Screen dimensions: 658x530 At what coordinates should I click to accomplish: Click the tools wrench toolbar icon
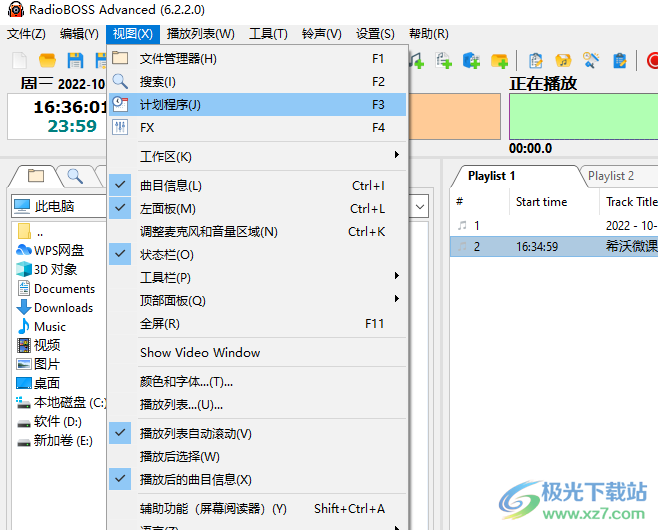pyautogui.click(x=591, y=60)
